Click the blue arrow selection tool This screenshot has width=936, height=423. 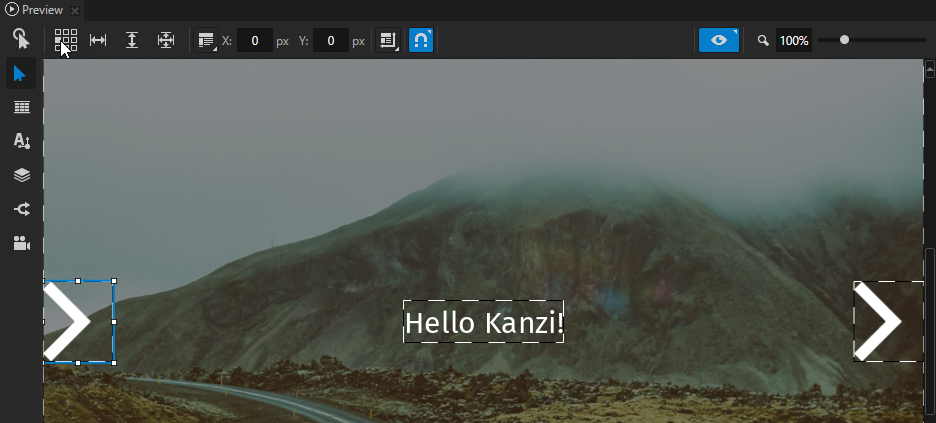click(21, 74)
